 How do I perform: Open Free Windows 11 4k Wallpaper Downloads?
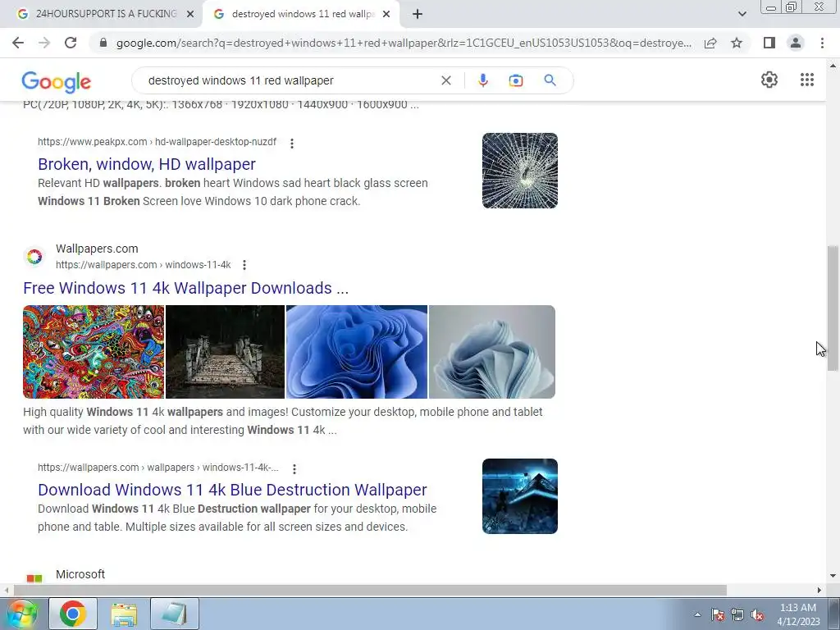(186, 288)
